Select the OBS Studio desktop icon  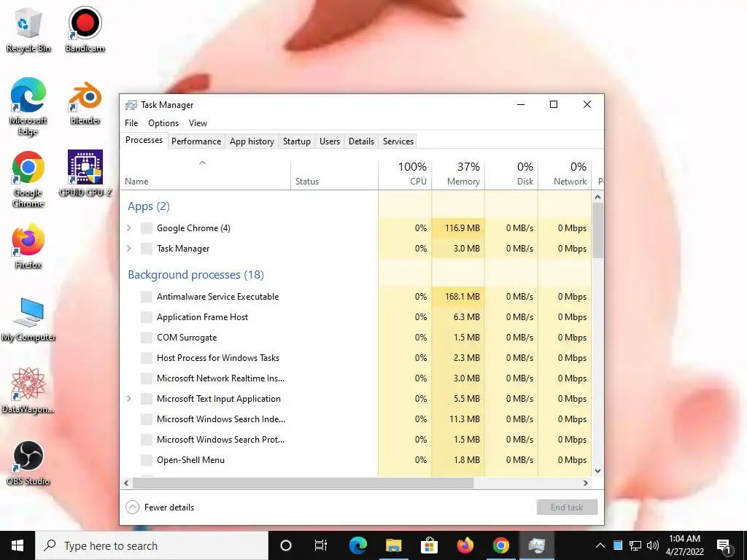[x=28, y=463]
